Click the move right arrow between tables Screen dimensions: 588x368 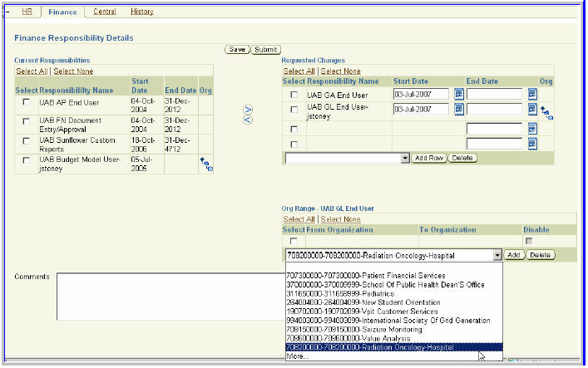(247, 110)
